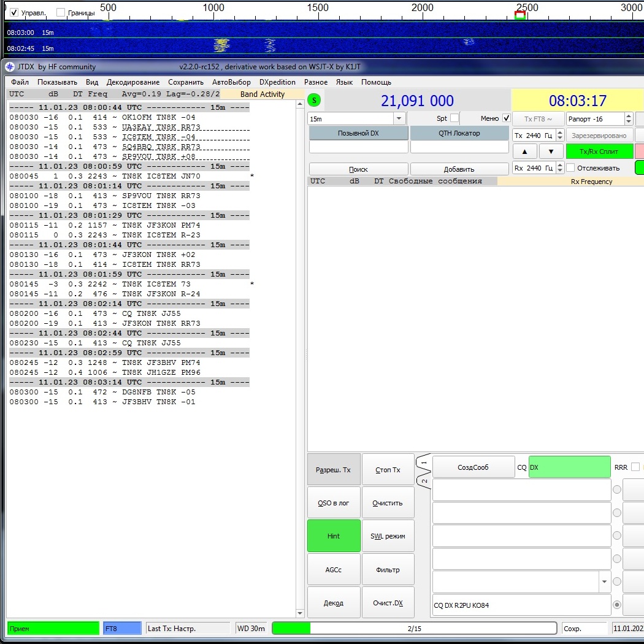This screenshot has height=644, width=644.
Task: Click the green CQ DX direction field
Action: 569,467
